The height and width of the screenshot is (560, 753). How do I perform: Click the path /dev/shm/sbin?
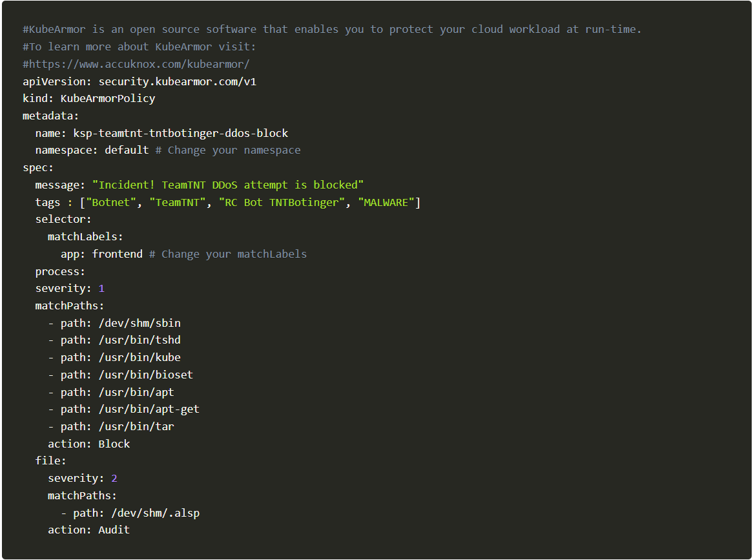pyautogui.click(x=139, y=323)
